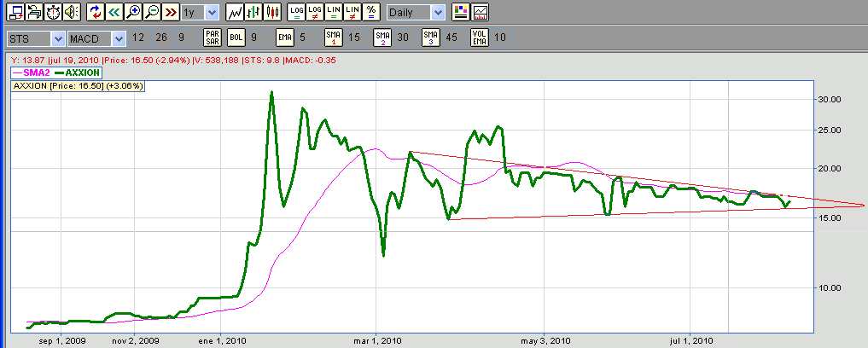Click the VOL EMA button
This screenshot has height=348, width=868.
click(479, 38)
